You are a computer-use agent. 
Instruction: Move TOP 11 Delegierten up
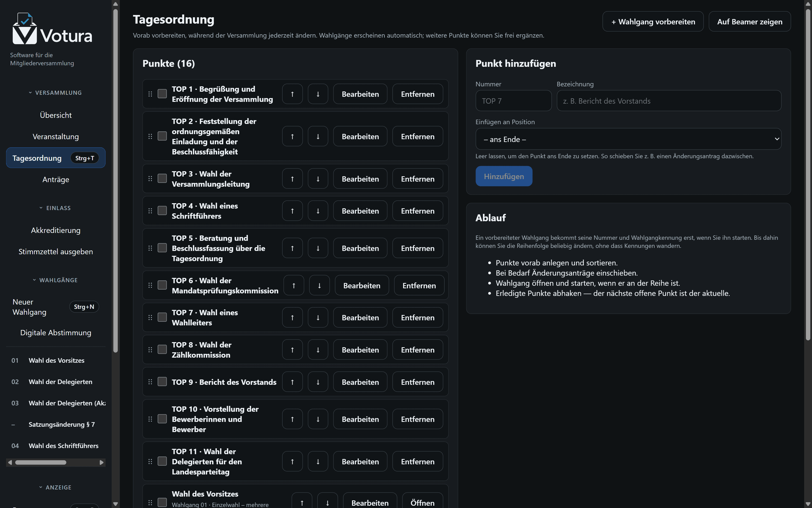click(x=292, y=462)
